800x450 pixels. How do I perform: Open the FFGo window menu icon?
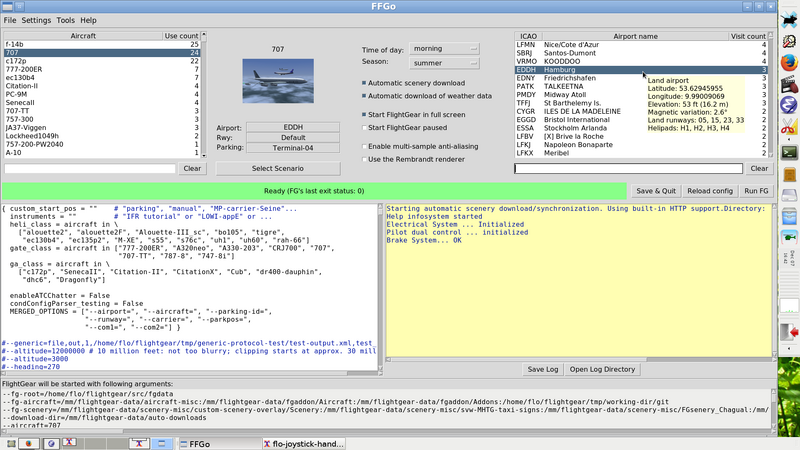(x=8, y=7)
